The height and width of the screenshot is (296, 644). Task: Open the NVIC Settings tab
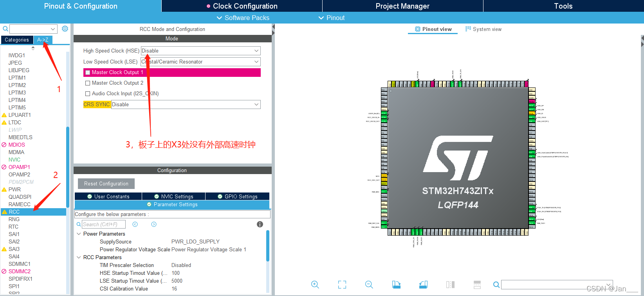click(x=173, y=196)
